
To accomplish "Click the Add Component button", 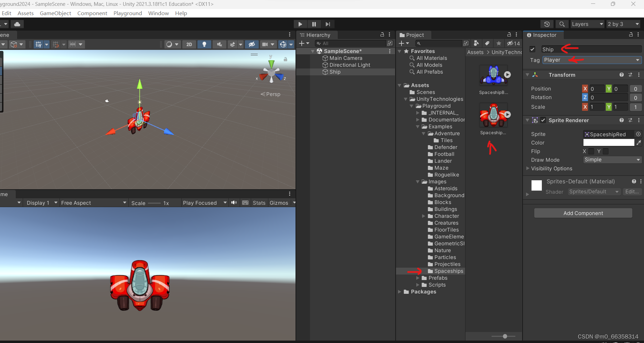I will [583, 213].
